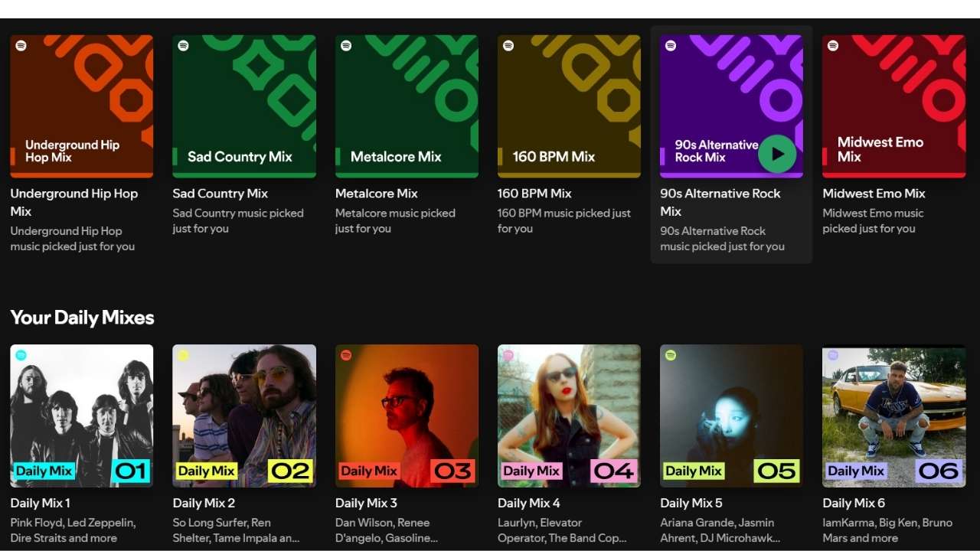Click "90s Alternative Rock music picked just for you"
This screenshot has width=980, height=551.
pos(722,239)
